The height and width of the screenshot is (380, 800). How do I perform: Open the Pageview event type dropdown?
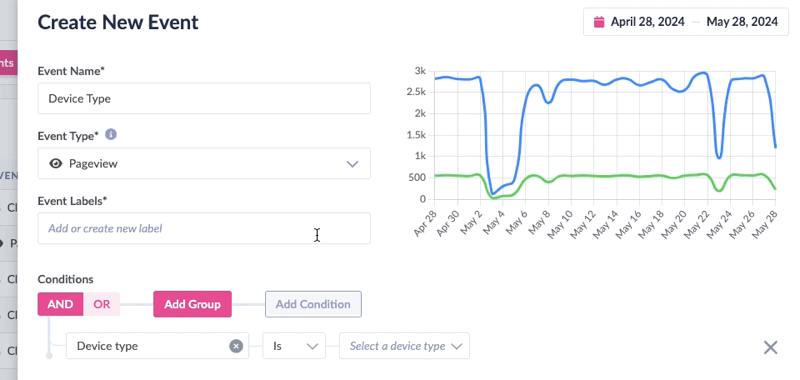(x=204, y=163)
